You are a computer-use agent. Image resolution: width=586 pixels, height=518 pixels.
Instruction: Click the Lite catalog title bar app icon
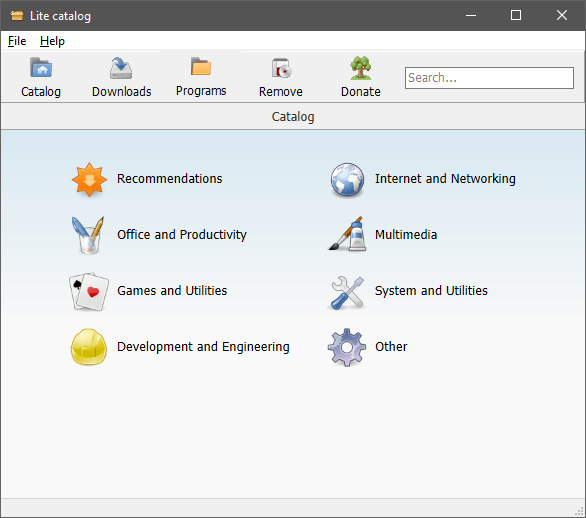tap(17, 15)
